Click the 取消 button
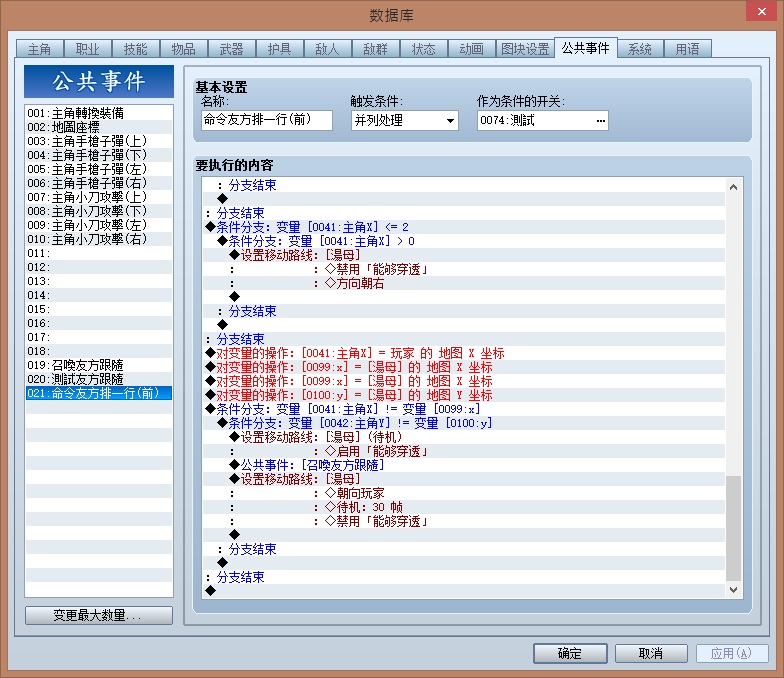Image resolution: width=784 pixels, height=678 pixels. pos(651,653)
